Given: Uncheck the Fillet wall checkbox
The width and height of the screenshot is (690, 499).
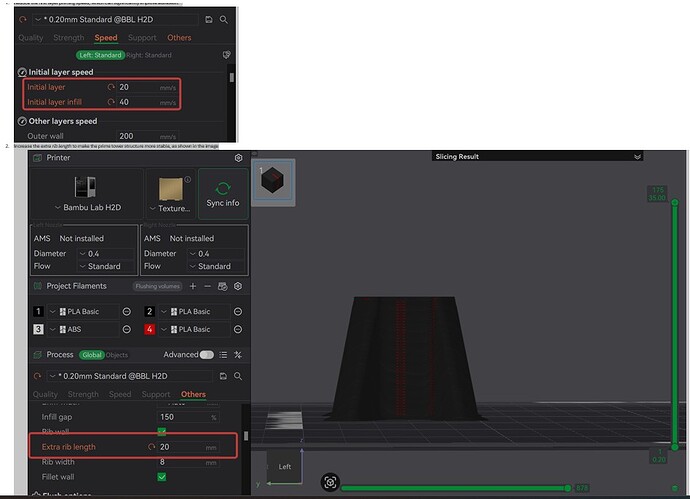Looking at the screenshot, I should pos(162,477).
